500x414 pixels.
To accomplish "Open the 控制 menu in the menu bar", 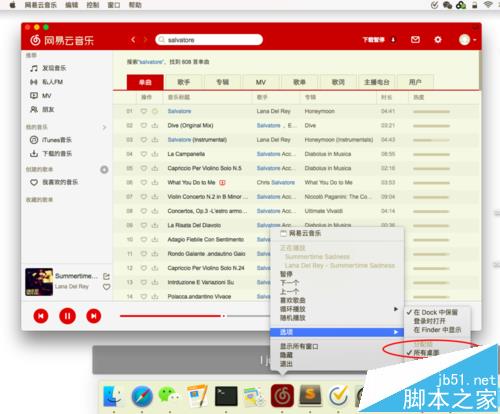I will [93, 5].
